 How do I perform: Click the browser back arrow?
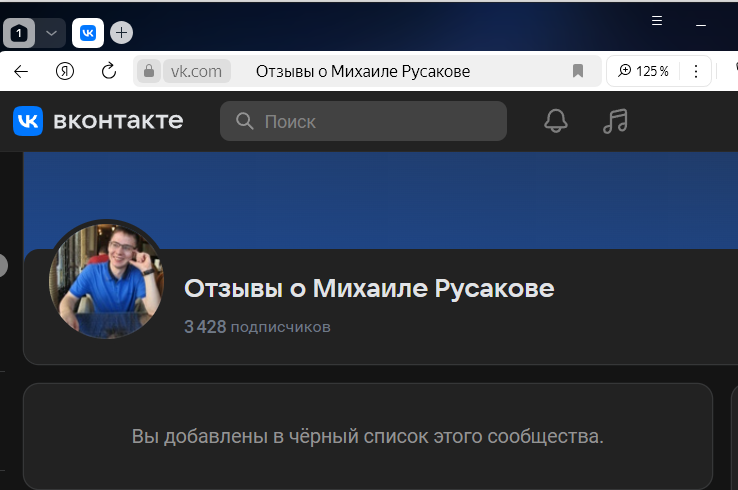[x=21, y=72]
